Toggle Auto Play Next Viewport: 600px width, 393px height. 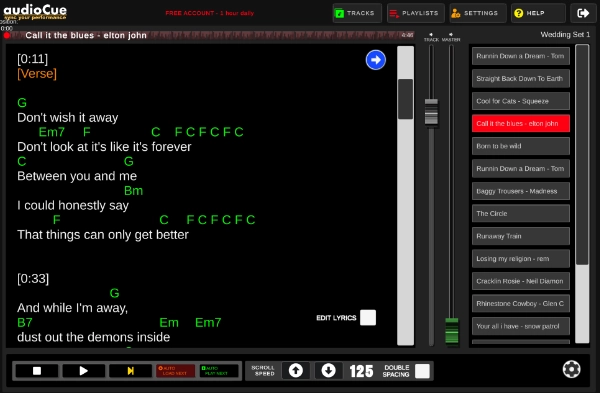219,371
